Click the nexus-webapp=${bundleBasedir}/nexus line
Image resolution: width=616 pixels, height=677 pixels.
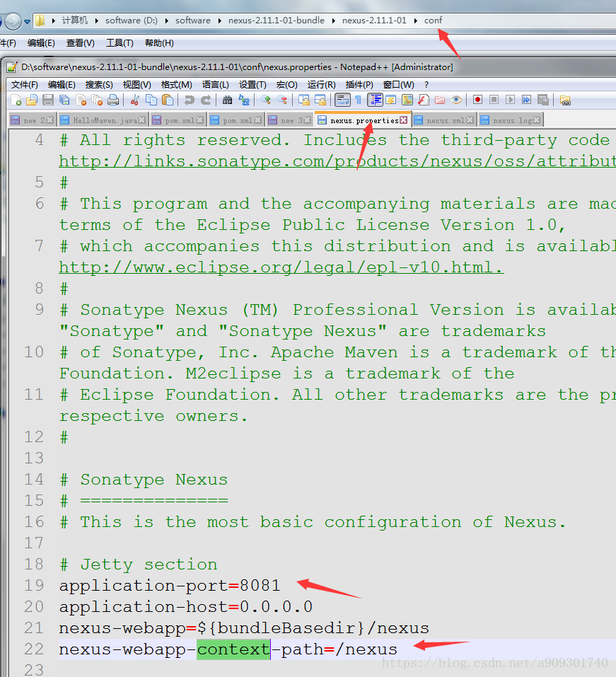click(244, 627)
